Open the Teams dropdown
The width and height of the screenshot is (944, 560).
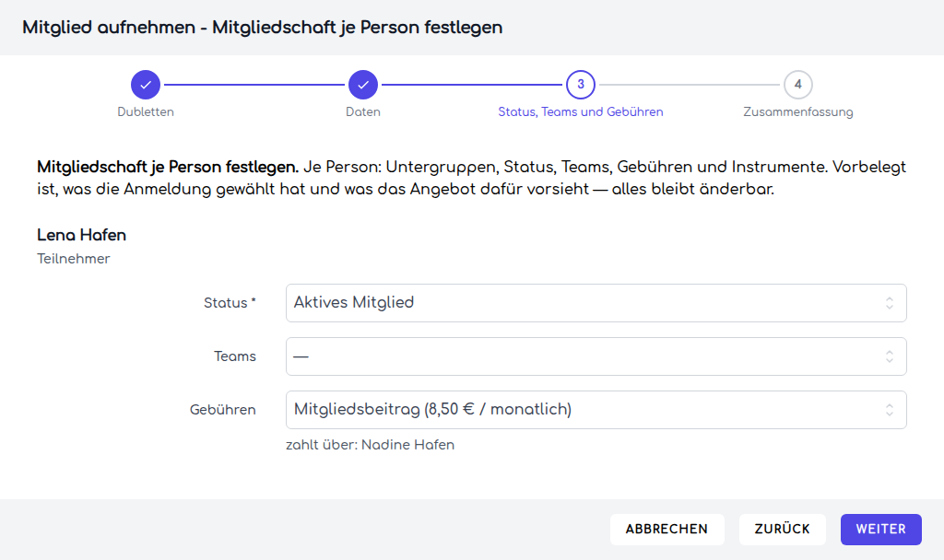[596, 356]
